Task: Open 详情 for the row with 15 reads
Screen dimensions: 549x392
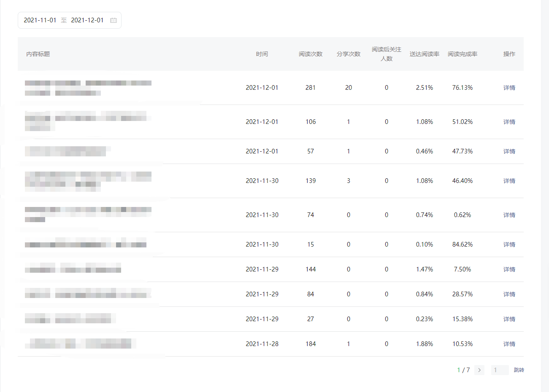Action: click(509, 244)
